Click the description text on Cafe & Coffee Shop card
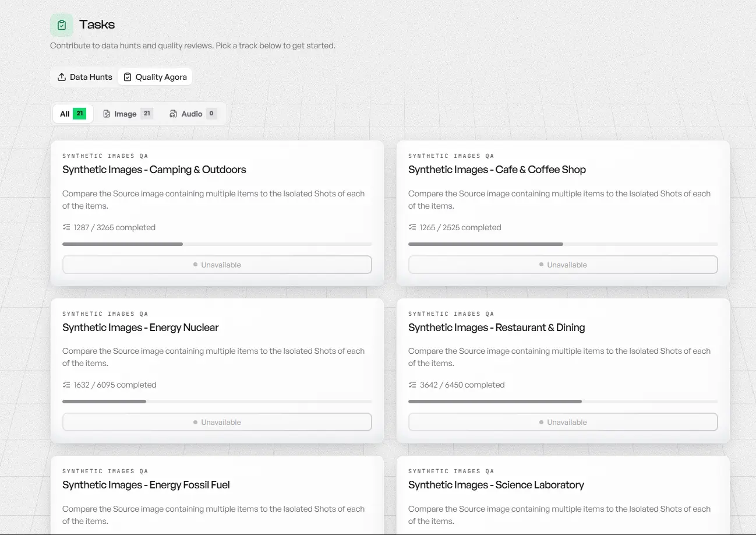The width and height of the screenshot is (756, 535). [x=560, y=199]
